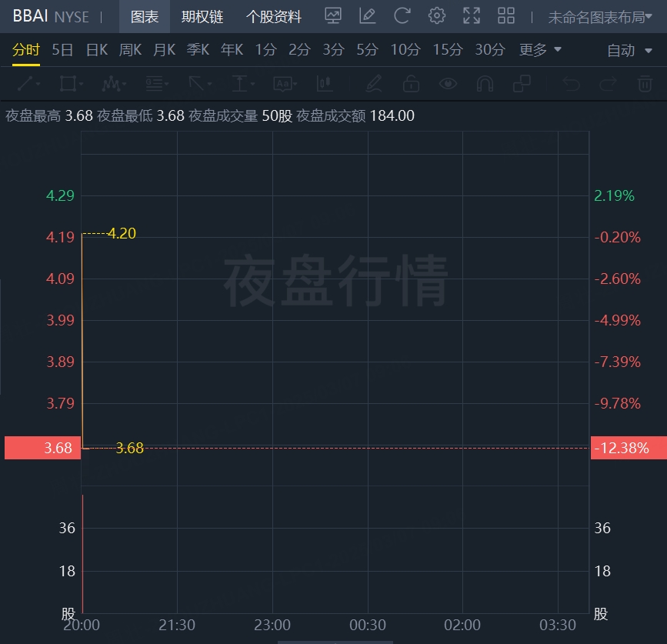Viewport: 667px width, 644px height.
Task: Open the 未命名图表布局 layout dropdown
Action: [600, 17]
